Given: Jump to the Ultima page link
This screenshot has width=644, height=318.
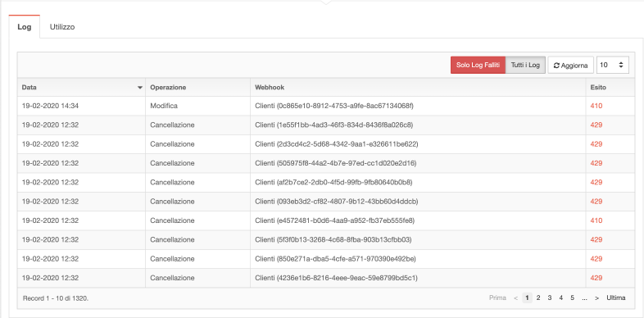Looking at the screenshot, I should click(x=616, y=298).
